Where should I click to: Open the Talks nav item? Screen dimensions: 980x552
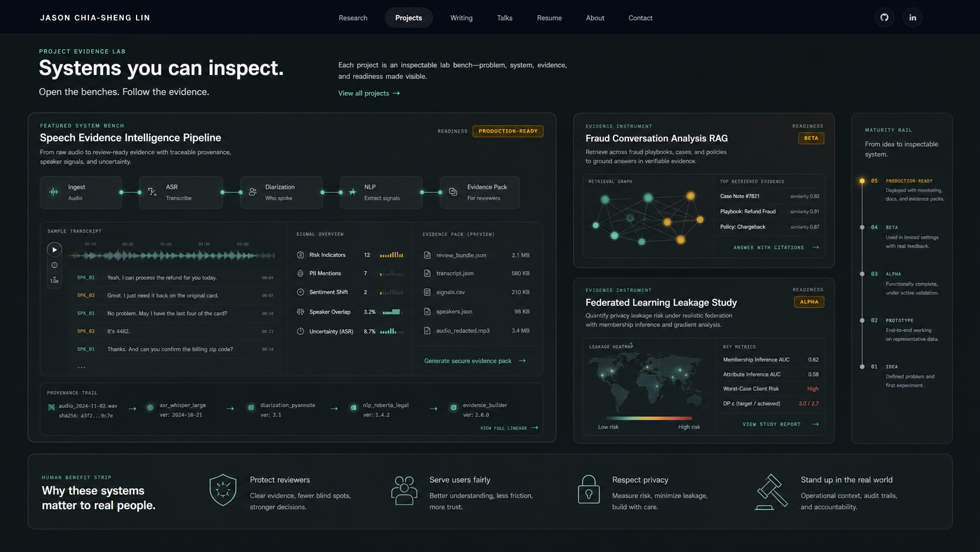click(x=505, y=18)
